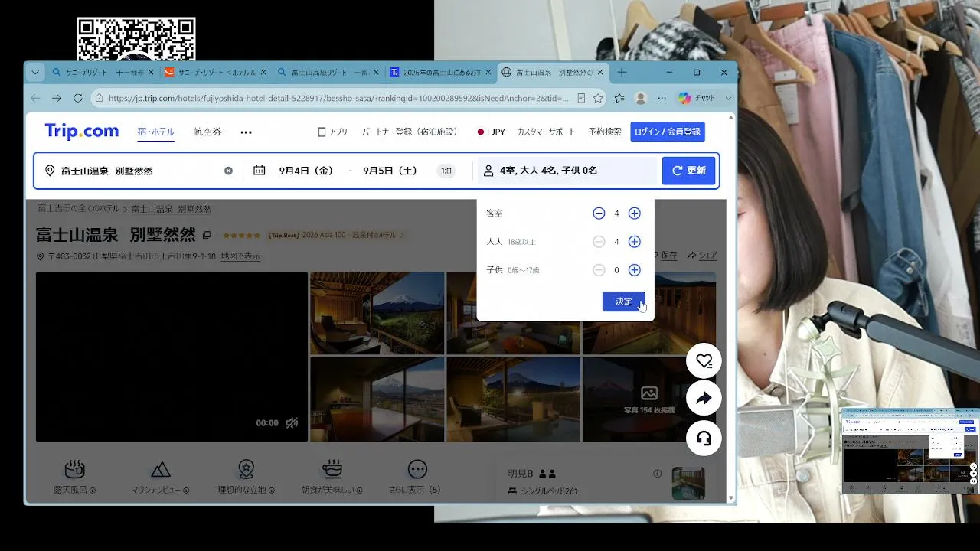Unmute the hotel video
The height and width of the screenshot is (551, 980).
pos(292,423)
